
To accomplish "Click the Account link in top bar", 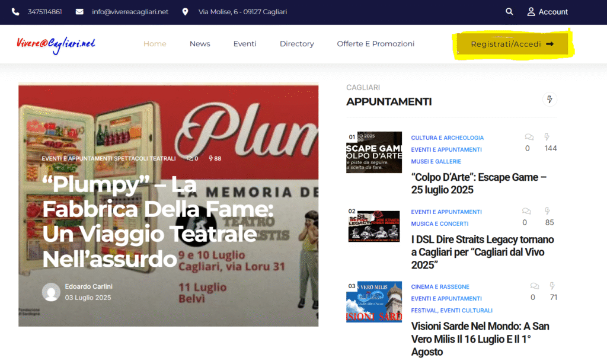I will pyautogui.click(x=553, y=12).
